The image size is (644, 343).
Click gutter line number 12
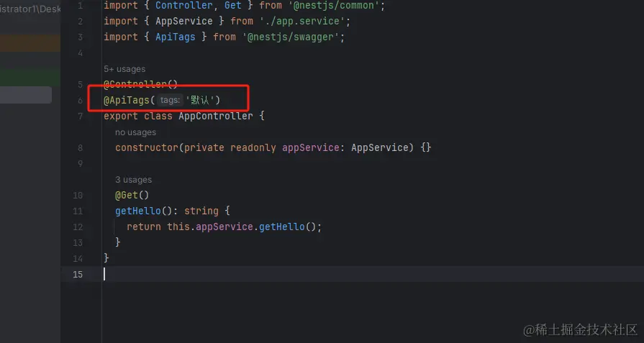tap(78, 227)
